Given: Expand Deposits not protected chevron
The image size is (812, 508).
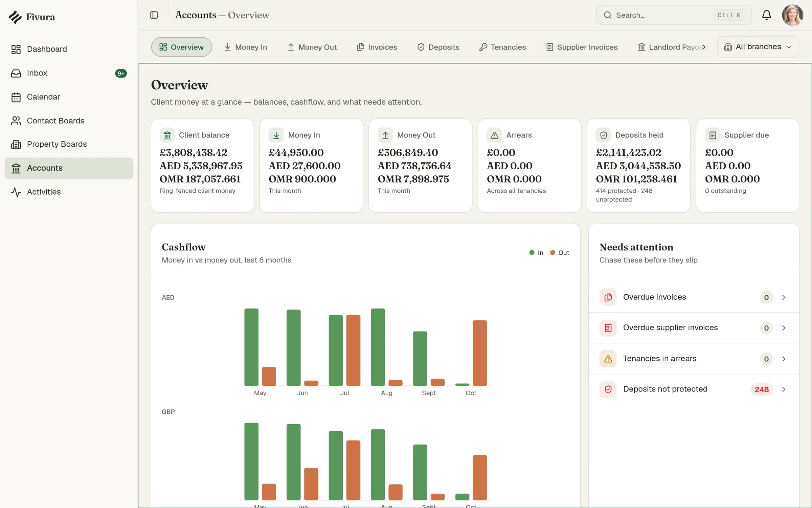Looking at the screenshot, I should tap(784, 389).
